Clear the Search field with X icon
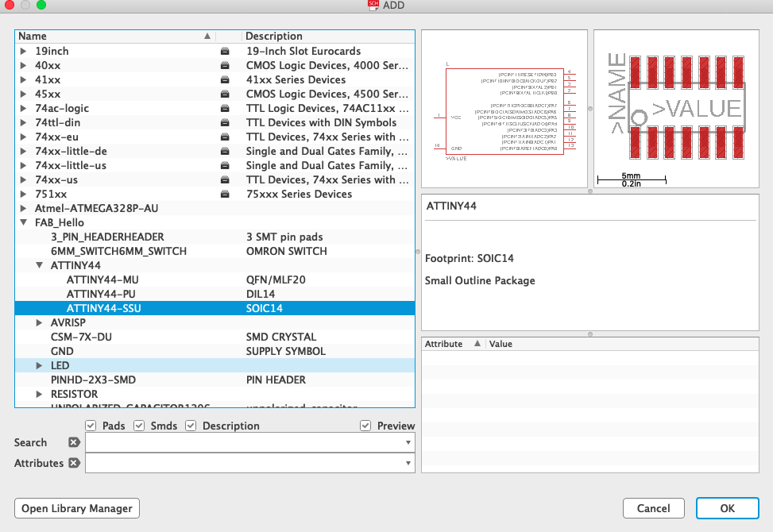 [x=74, y=442]
